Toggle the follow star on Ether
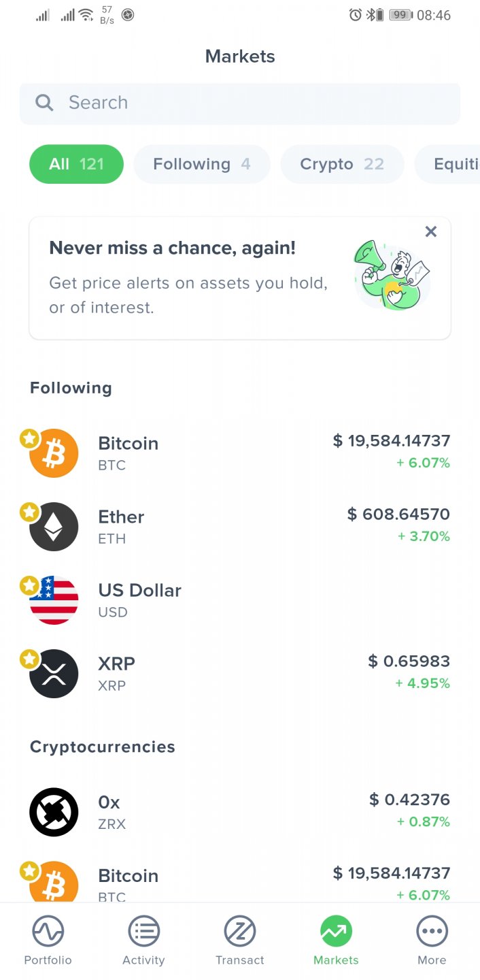The image size is (480, 980). pyautogui.click(x=29, y=512)
